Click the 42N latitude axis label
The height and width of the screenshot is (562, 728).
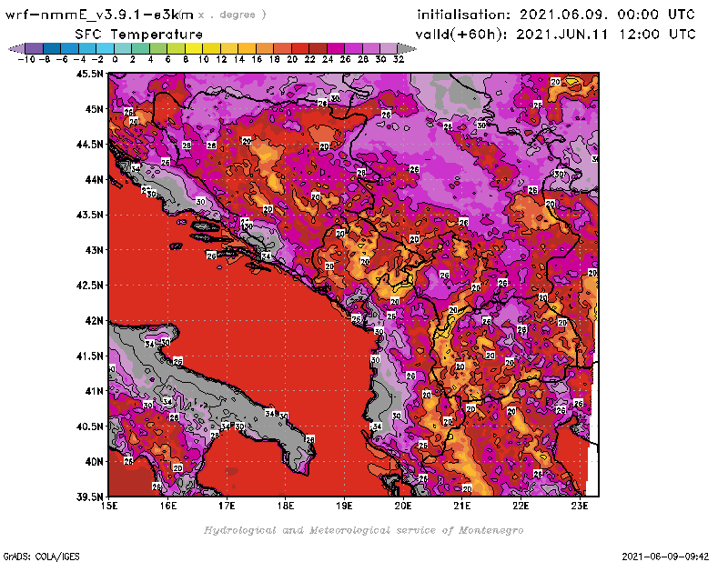[94, 321]
